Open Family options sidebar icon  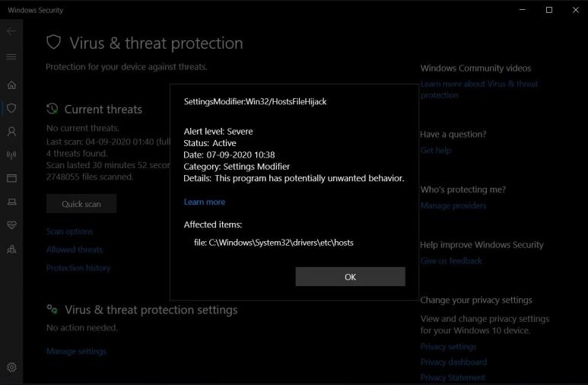click(11, 249)
